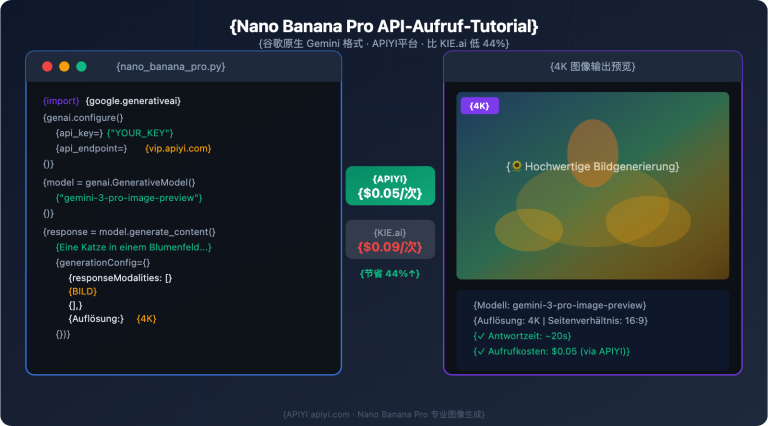Click the sunflower emoji in preview image
768x426 pixels.
pos(517,166)
